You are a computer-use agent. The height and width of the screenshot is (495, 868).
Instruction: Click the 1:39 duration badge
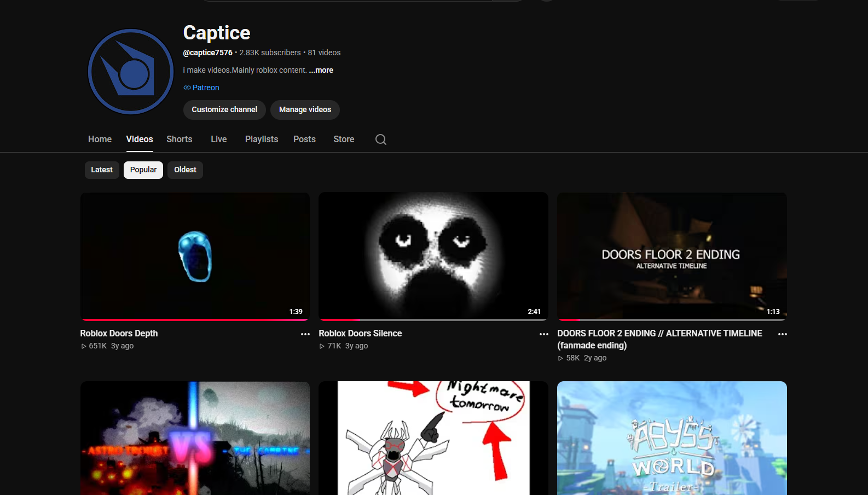[296, 311]
